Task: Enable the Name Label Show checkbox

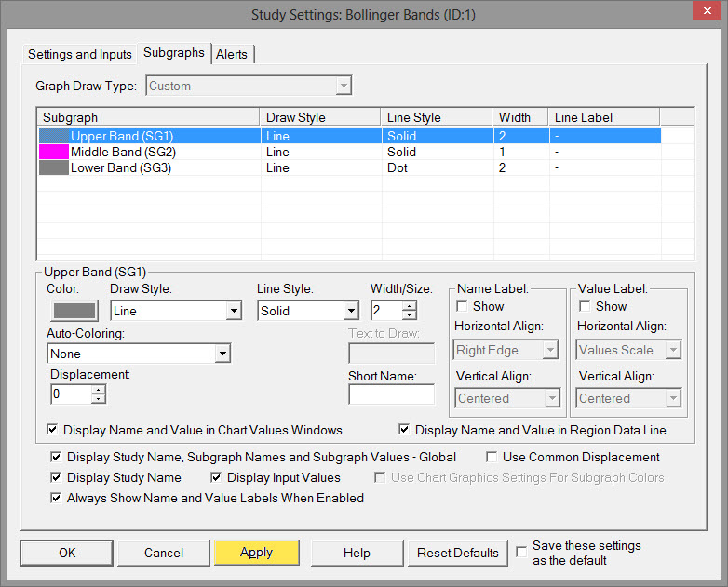Action: 462,306
